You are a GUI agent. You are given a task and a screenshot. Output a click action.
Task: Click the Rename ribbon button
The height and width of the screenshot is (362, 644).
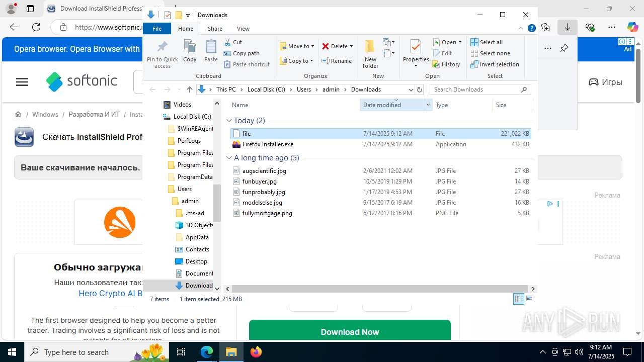pos(337,61)
